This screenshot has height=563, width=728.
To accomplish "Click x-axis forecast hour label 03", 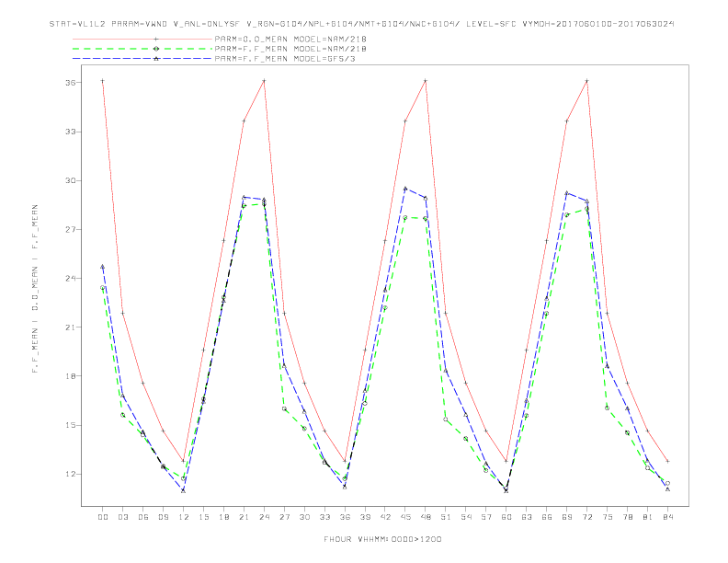I will (122, 517).
